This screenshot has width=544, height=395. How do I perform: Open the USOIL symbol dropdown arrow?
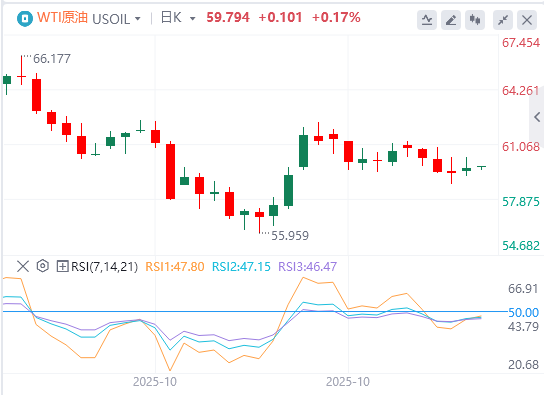click(x=138, y=19)
